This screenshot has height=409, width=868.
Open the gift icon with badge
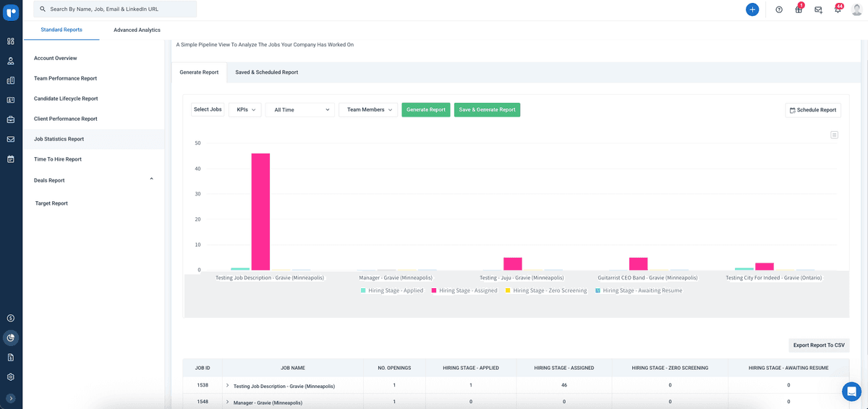799,10
